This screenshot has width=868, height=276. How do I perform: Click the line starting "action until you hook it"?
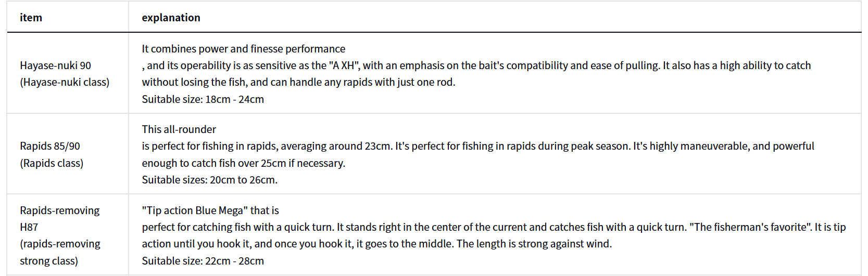376,244
